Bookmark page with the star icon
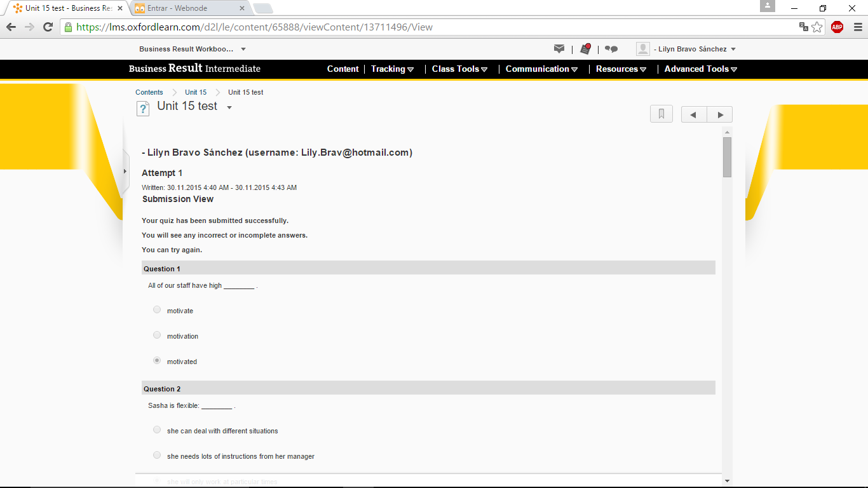This screenshot has width=868, height=488. pyautogui.click(x=817, y=27)
